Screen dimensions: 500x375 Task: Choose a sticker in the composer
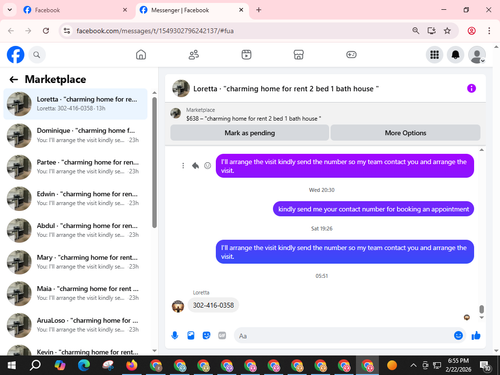[206, 335]
